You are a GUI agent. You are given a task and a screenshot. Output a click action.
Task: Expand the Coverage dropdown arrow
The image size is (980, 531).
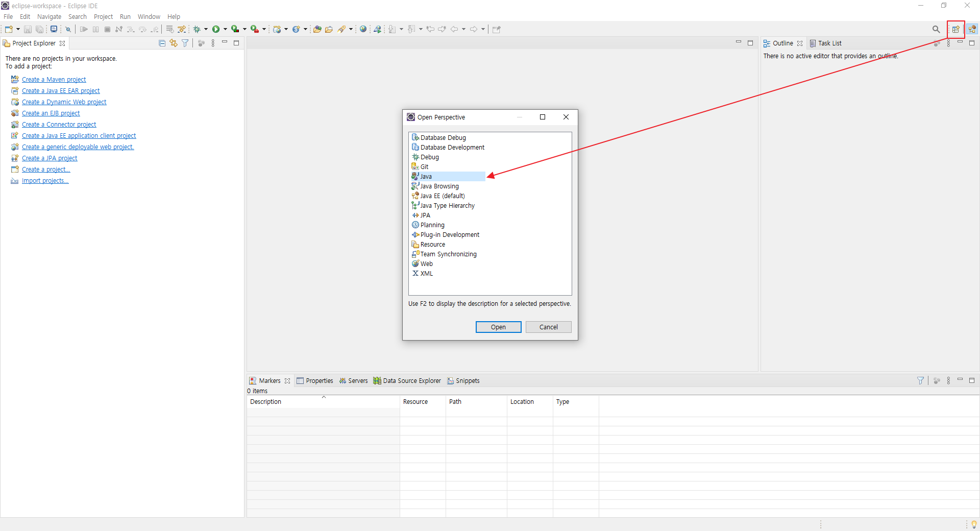(244, 29)
